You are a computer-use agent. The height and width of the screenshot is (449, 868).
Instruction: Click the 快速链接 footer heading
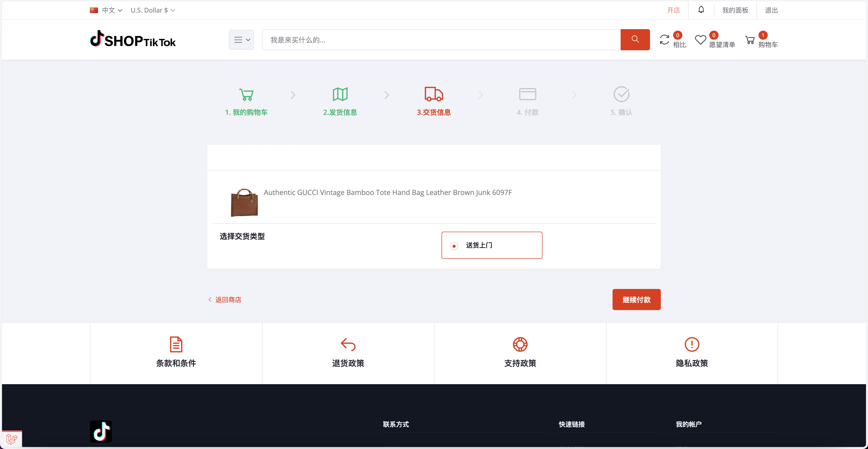tap(571, 424)
